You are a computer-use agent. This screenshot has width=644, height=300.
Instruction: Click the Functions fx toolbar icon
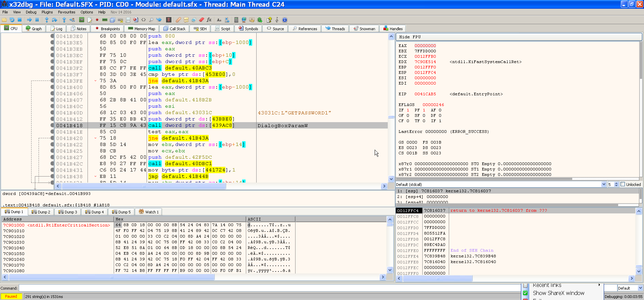coord(209,20)
